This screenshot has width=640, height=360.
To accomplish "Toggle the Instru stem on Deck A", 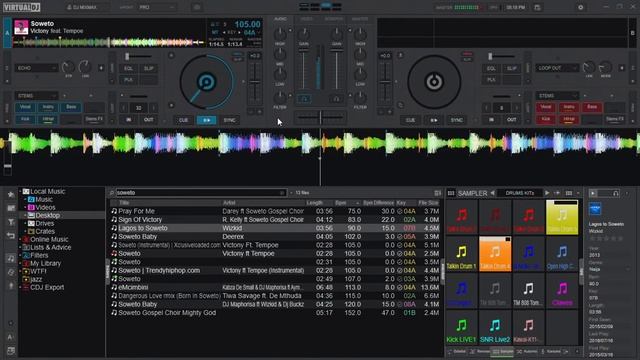I will tap(48, 107).
